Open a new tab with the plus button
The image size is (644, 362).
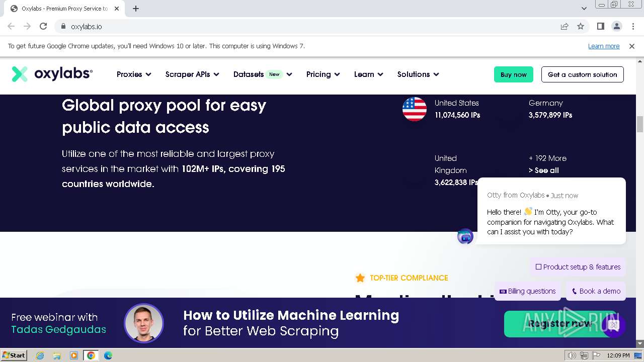click(x=136, y=9)
